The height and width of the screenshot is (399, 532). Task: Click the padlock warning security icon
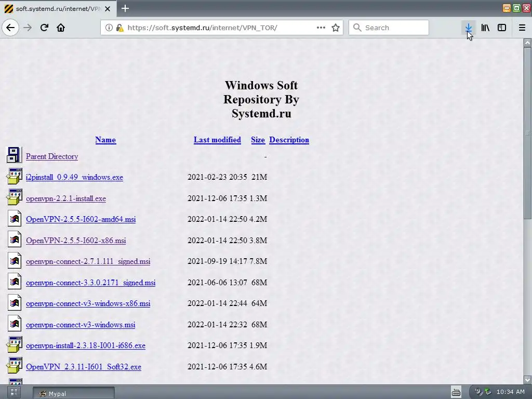pos(119,28)
